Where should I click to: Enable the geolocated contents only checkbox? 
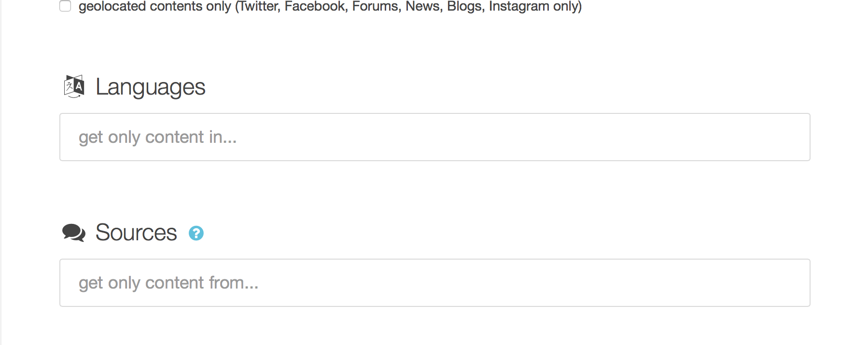click(65, 6)
